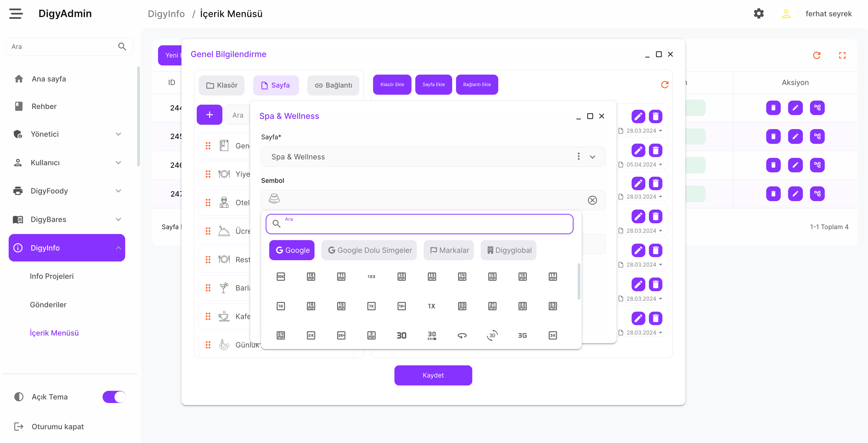Expand the Yönetici sidebar menu

118,134
